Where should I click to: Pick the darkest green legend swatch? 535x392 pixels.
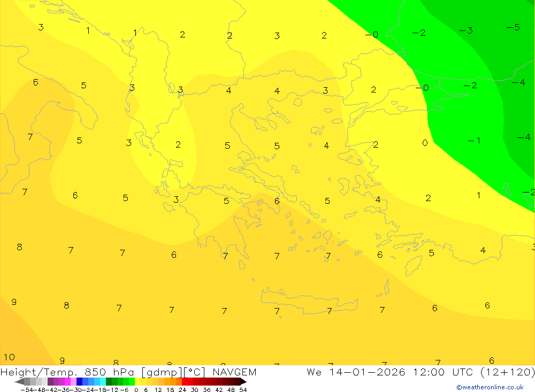pos(109,381)
